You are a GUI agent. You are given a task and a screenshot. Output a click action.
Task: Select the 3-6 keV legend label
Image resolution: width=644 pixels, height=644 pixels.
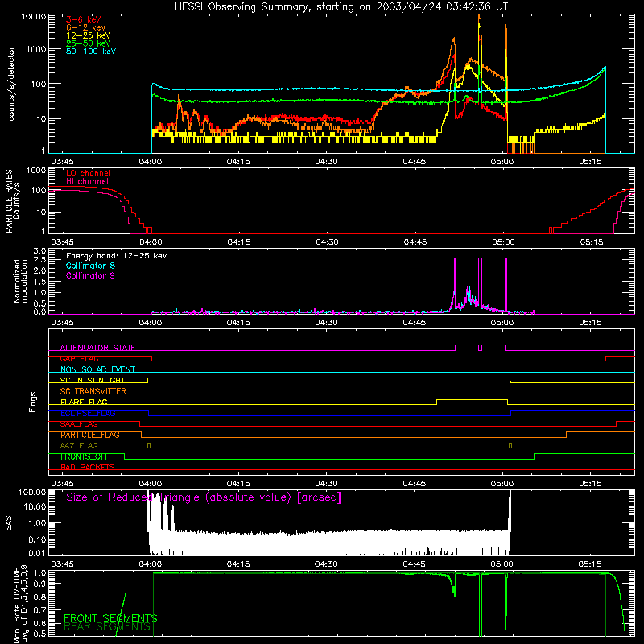tap(84, 19)
